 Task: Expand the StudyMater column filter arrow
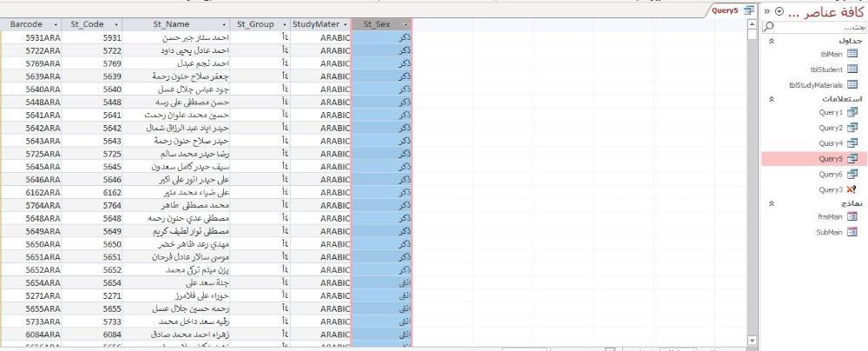pyautogui.click(x=345, y=24)
